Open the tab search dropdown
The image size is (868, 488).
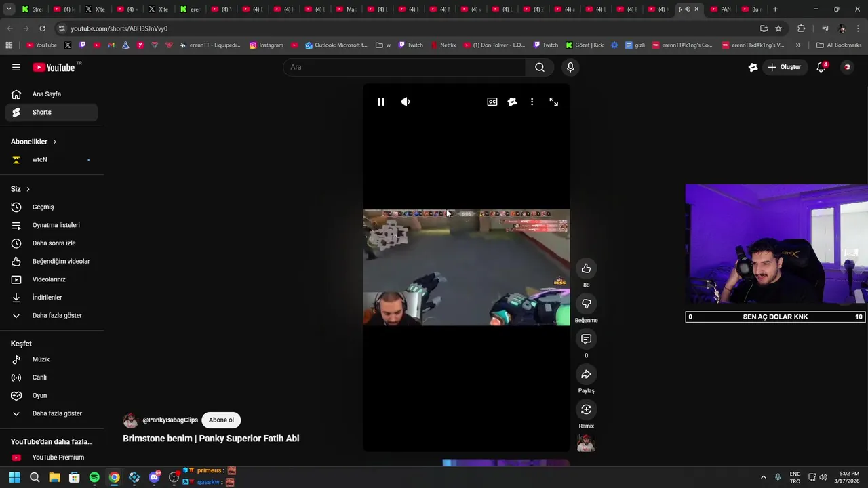click(9, 9)
